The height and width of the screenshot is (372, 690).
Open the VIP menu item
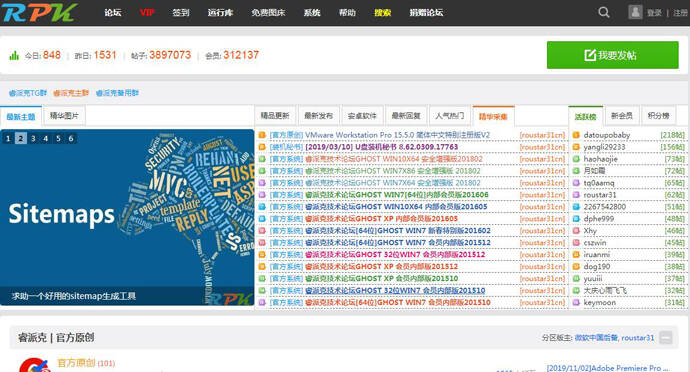pos(147,12)
